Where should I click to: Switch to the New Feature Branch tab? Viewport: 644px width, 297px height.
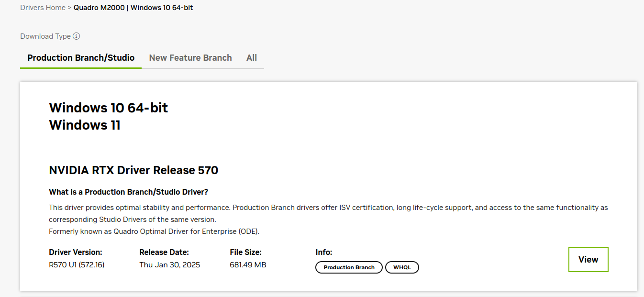[x=190, y=58]
